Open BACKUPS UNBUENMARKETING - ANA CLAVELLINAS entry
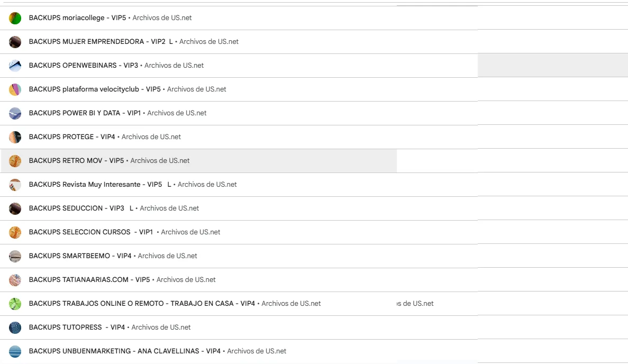Viewport: 628px width, 364px height. (239, 351)
